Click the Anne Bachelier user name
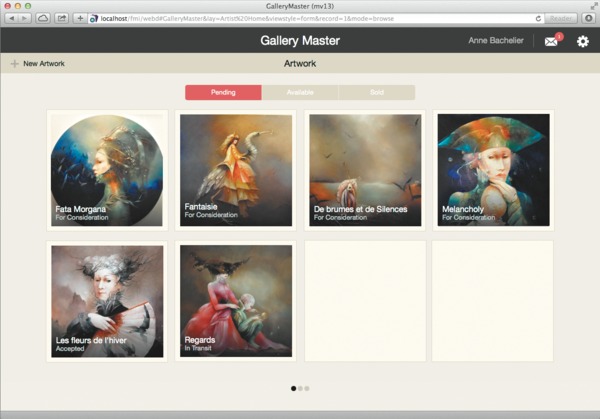The image size is (600, 419). coord(496,41)
